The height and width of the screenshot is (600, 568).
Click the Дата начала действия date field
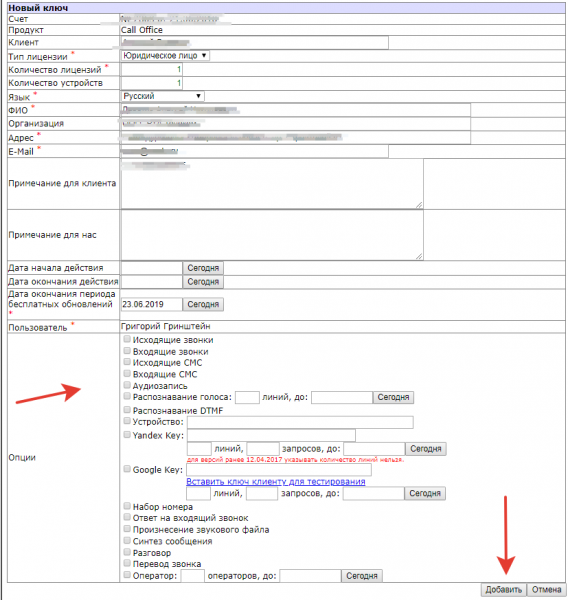pos(152,268)
